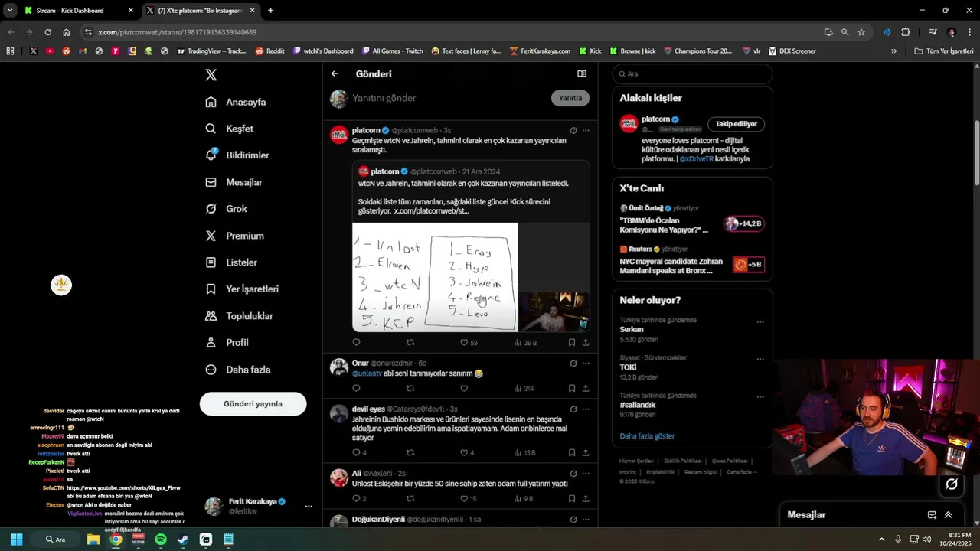Repost Ali's reply
Viewport: 980px width, 551px height.
point(410,499)
